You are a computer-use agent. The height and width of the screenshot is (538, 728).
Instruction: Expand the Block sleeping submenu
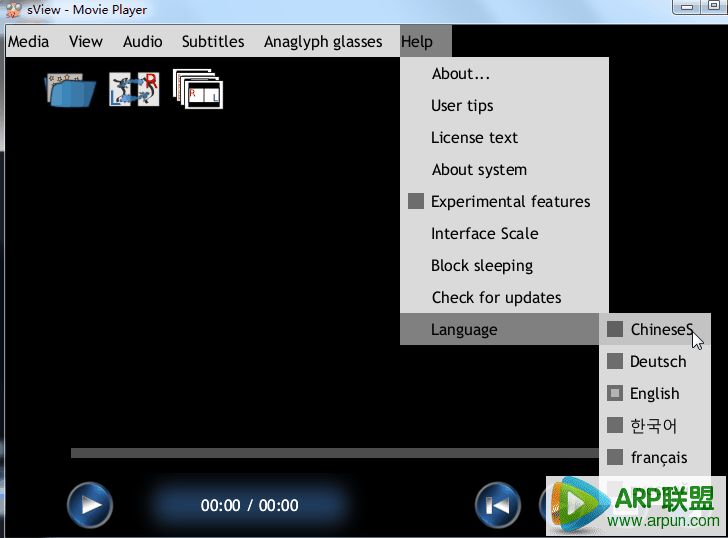504,266
